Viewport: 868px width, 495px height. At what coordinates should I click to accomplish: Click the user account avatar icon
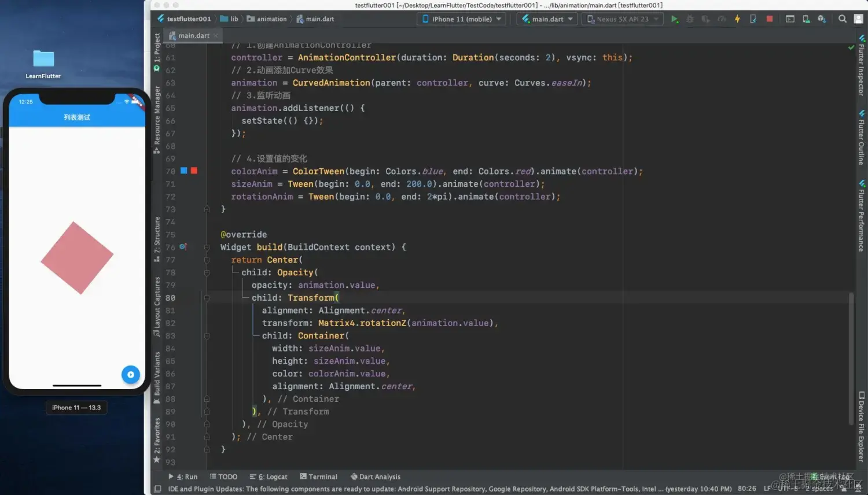(x=858, y=19)
